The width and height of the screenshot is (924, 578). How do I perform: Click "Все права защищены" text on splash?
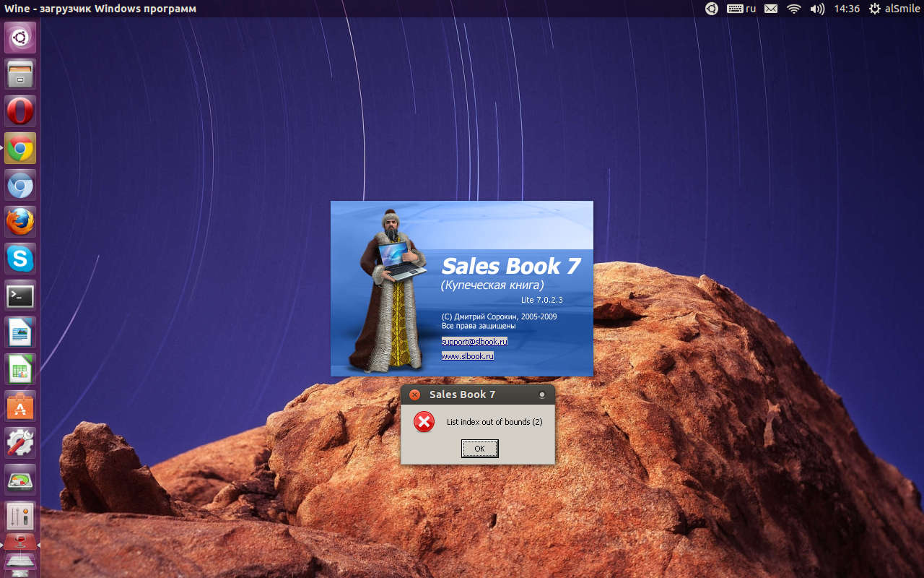click(479, 326)
